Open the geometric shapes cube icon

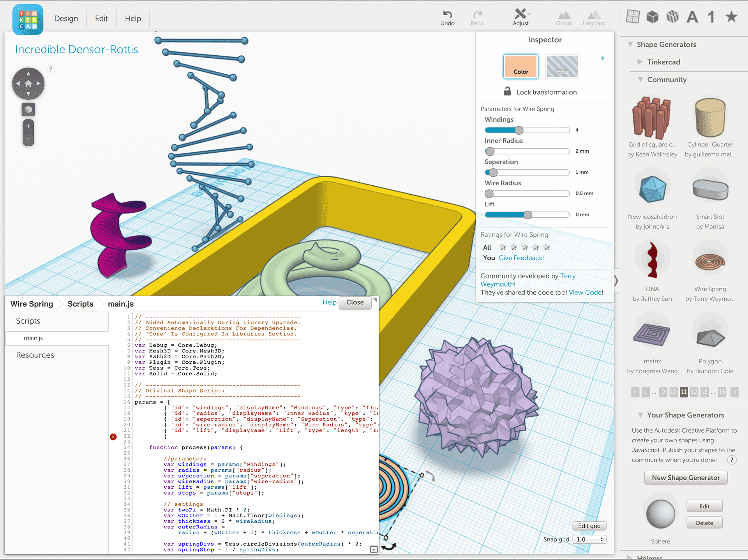point(653,16)
